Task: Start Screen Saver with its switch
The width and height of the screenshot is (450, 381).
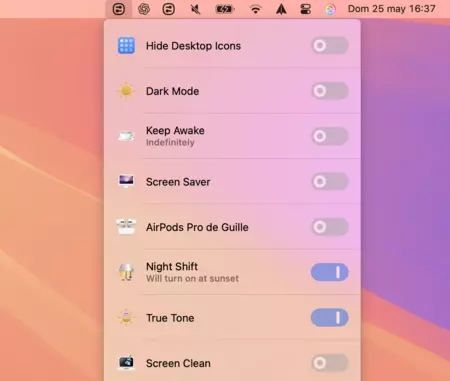Action: pos(330,182)
